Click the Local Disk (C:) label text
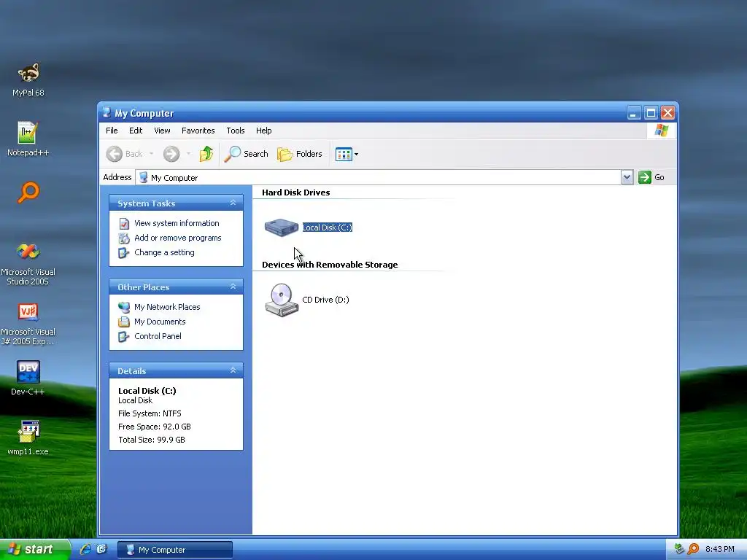Screen dimensions: 747x560 328,227
